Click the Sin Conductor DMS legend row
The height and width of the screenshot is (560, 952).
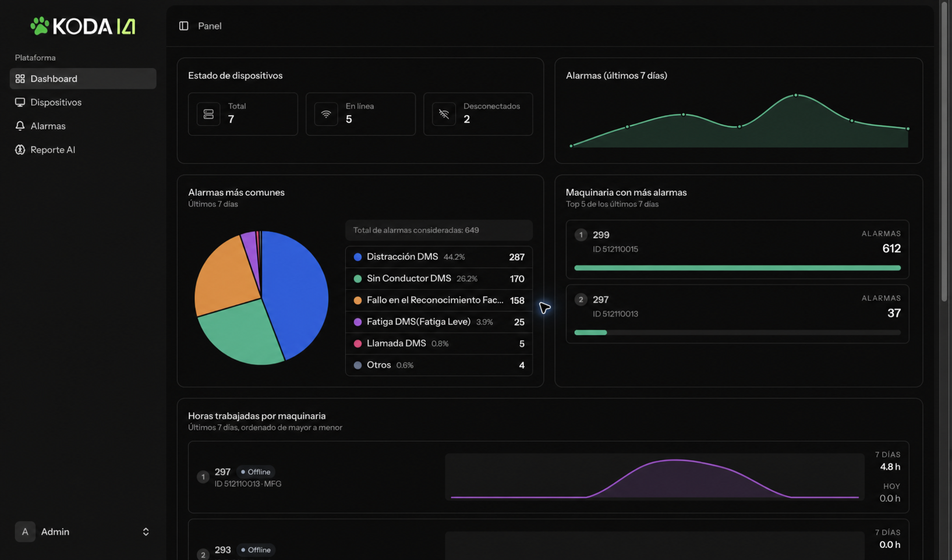(438, 279)
